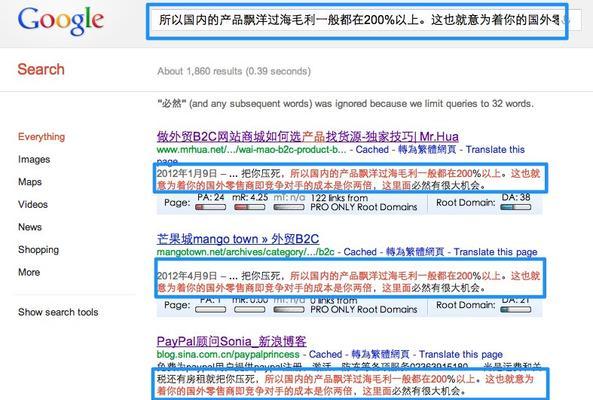This screenshot has width=593, height=400.
Task: Click the mangotown.net green URL text
Action: [245, 252]
